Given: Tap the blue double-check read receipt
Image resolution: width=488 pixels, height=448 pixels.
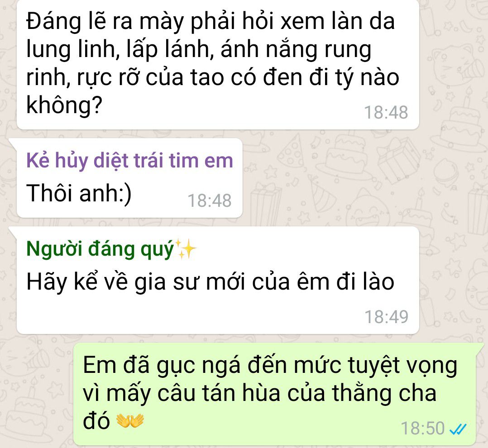Looking at the screenshot, I should (x=458, y=429).
